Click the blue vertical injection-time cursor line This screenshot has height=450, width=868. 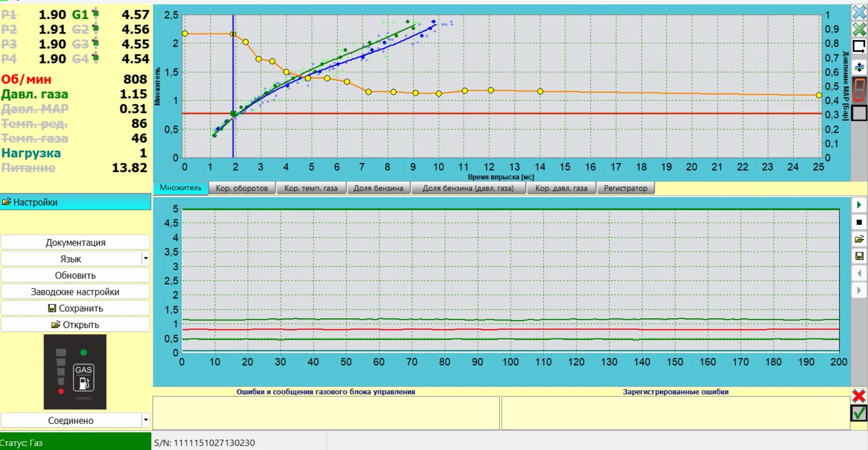click(233, 86)
